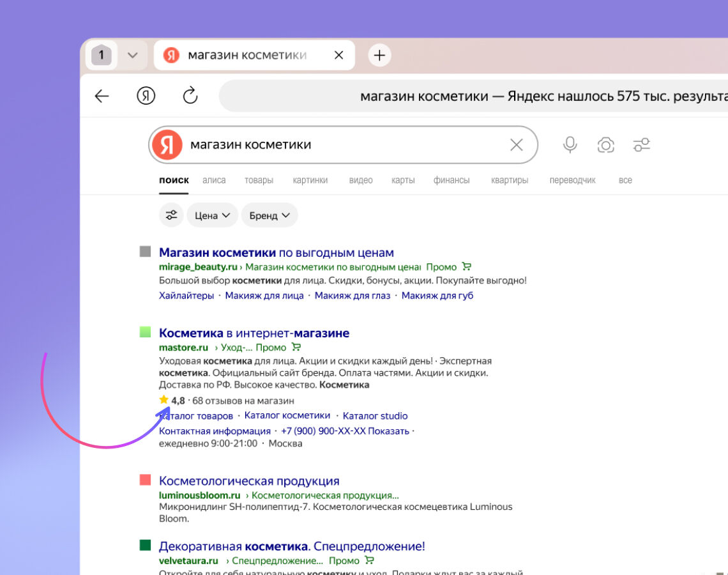Start voice search with microphone icon
The width and height of the screenshot is (728, 575).
(570, 144)
